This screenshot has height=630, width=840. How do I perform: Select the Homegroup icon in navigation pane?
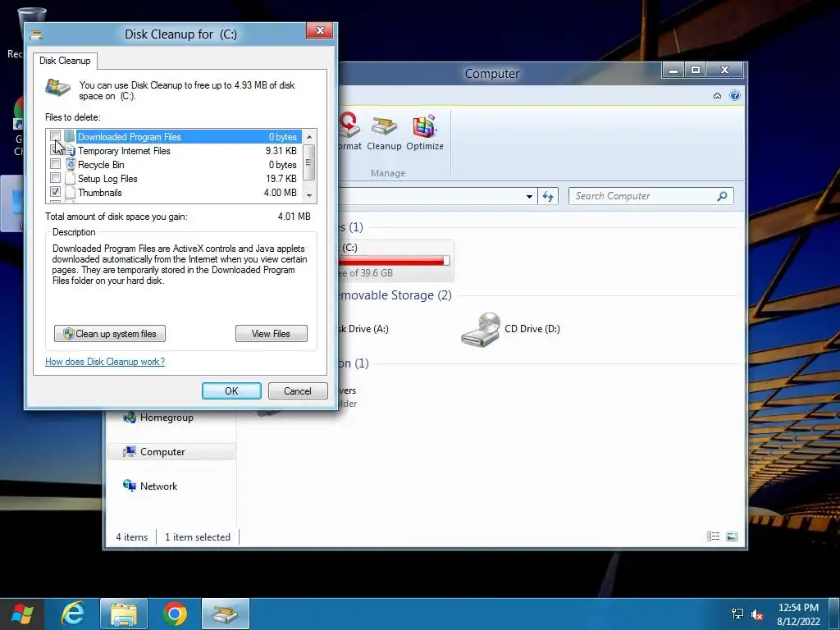tap(129, 417)
